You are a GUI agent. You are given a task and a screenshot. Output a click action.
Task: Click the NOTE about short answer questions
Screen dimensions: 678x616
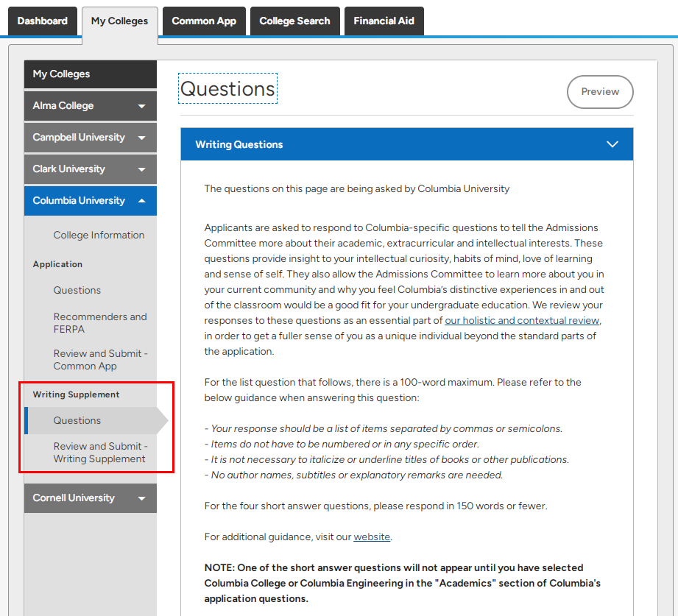tap(402, 583)
